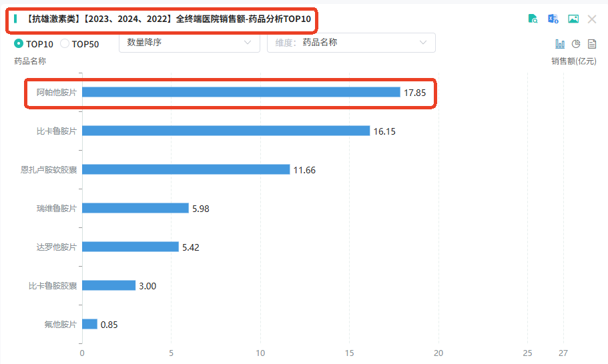Image resolution: width=608 pixels, height=364 pixels.
Task: Export the chart data to Excel
Action: [553, 19]
